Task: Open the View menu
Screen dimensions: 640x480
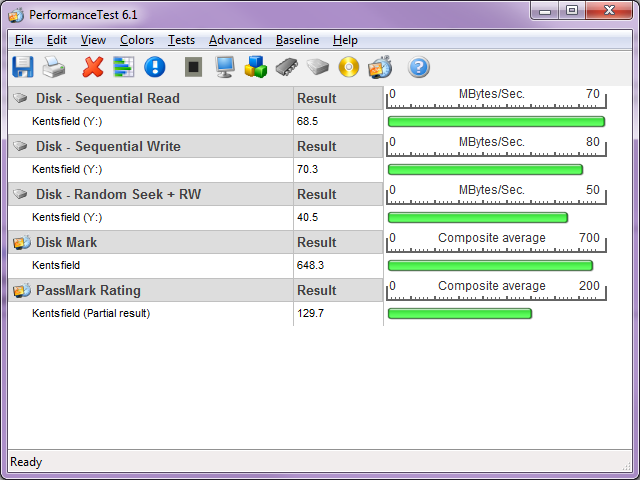Action: coord(93,40)
